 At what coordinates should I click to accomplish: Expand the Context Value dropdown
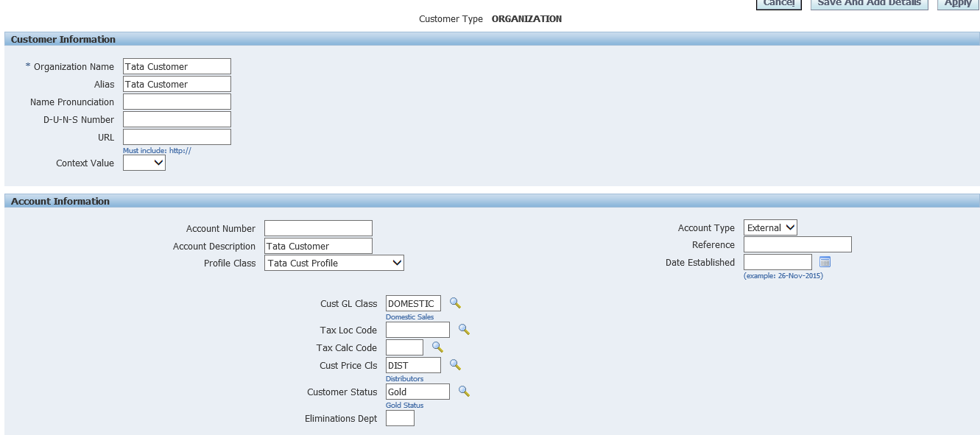(144, 163)
